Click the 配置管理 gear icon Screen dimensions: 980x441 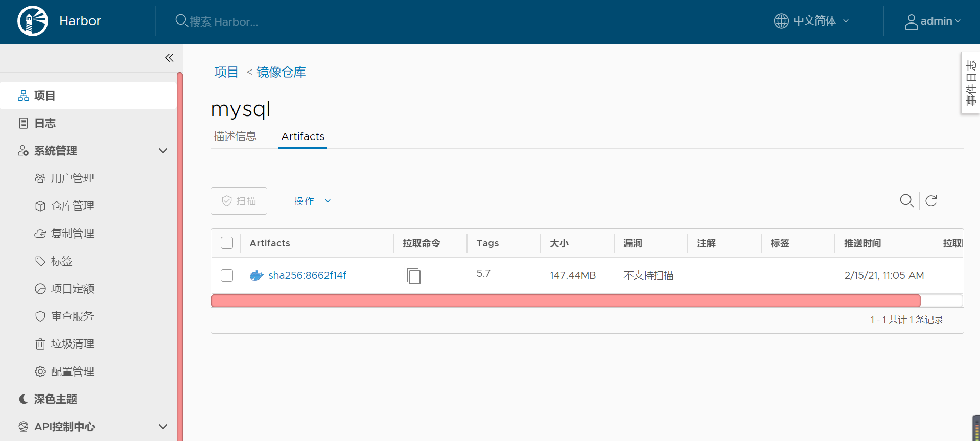coord(40,372)
